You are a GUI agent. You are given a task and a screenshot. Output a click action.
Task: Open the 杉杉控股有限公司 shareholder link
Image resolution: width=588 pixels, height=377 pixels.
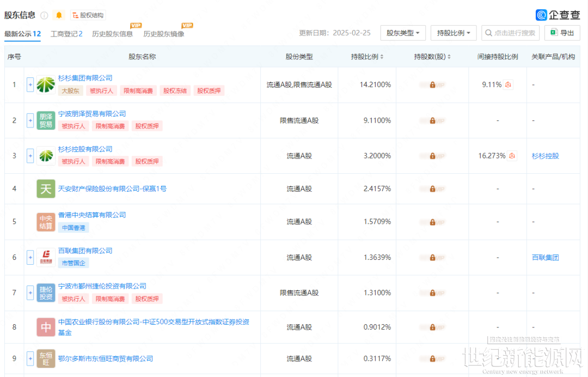point(85,149)
